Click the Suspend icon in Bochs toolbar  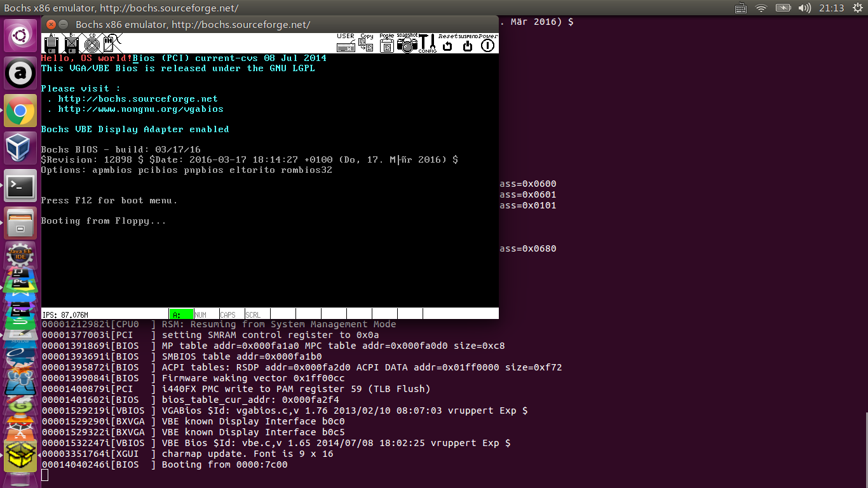click(468, 43)
